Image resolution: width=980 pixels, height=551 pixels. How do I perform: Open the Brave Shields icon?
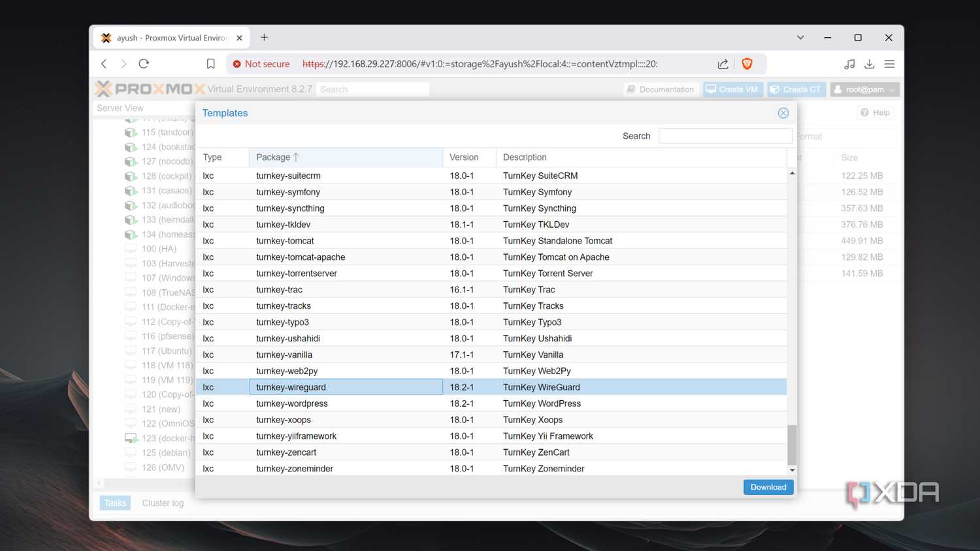(747, 64)
